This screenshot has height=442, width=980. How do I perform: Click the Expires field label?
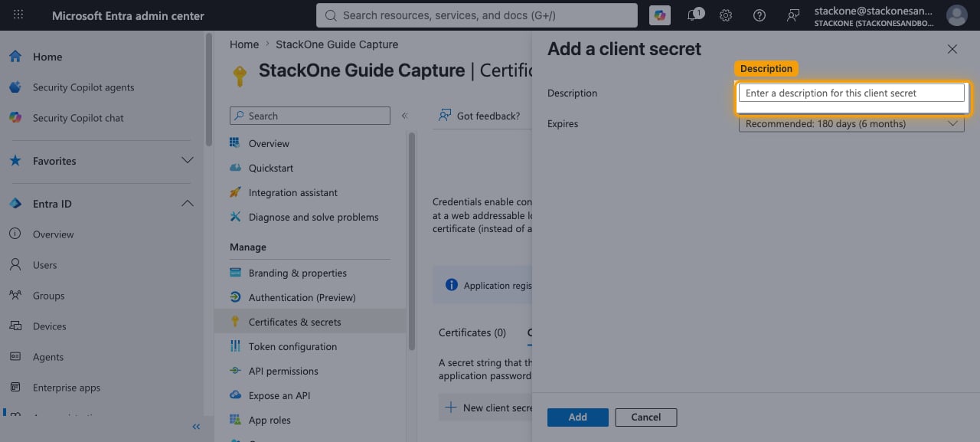pyautogui.click(x=563, y=123)
